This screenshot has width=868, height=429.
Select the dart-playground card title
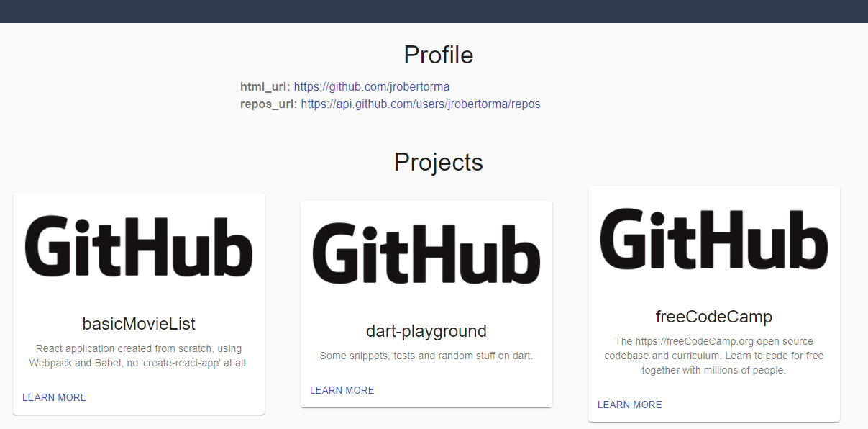426,330
